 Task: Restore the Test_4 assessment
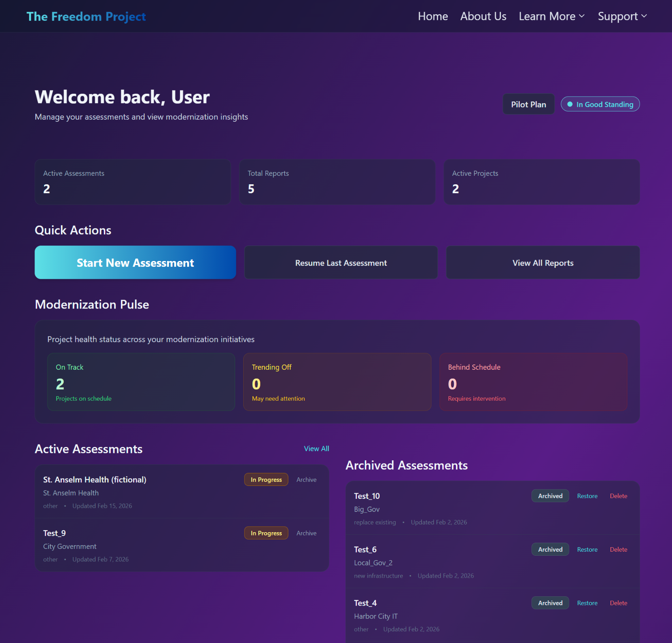point(587,603)
